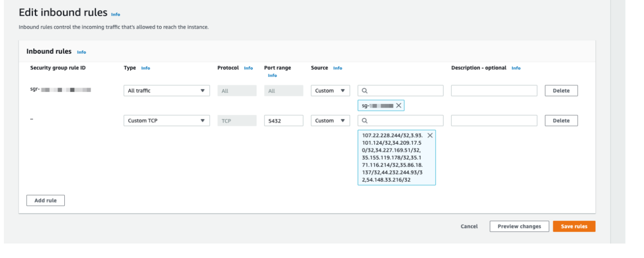Click description field in Custom TCP row
The width and height of the screenshot is (644, 258).
point(494,120)
